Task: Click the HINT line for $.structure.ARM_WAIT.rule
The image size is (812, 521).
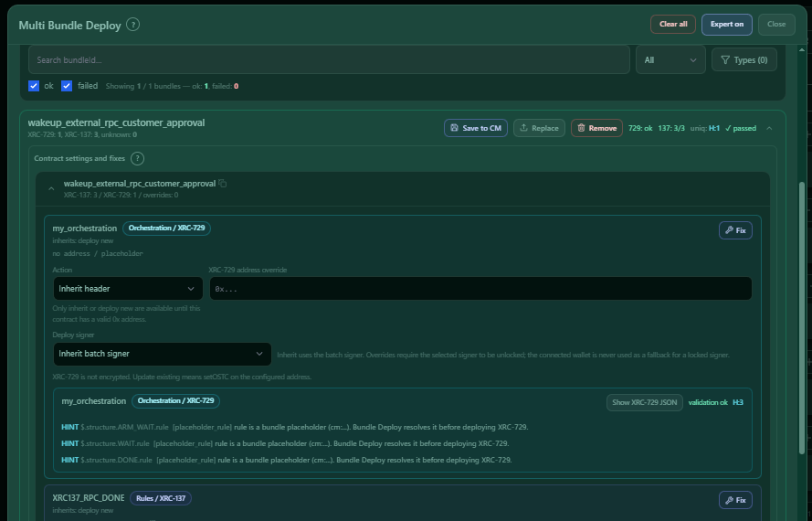Action: (x=295, y=427)
